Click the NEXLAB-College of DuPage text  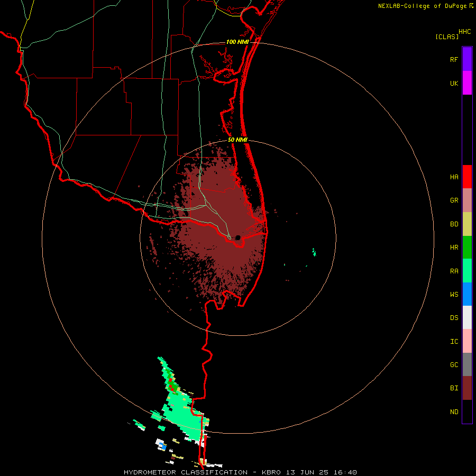423,6
